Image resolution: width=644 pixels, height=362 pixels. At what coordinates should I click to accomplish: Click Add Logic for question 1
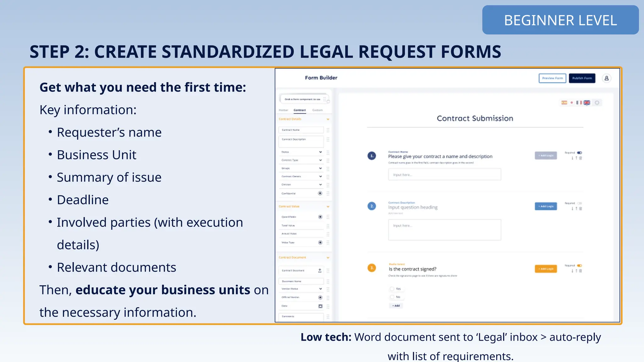coord(546,156)
